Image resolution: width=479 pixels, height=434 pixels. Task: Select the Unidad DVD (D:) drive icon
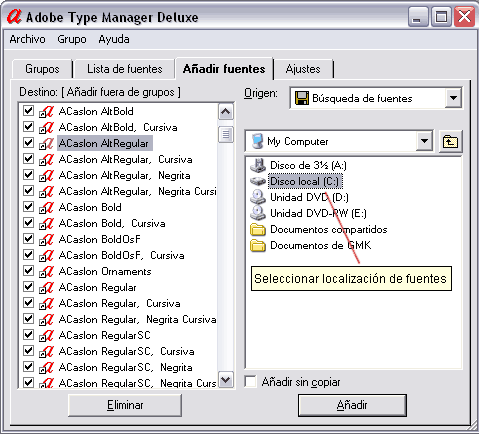(258, 197)
